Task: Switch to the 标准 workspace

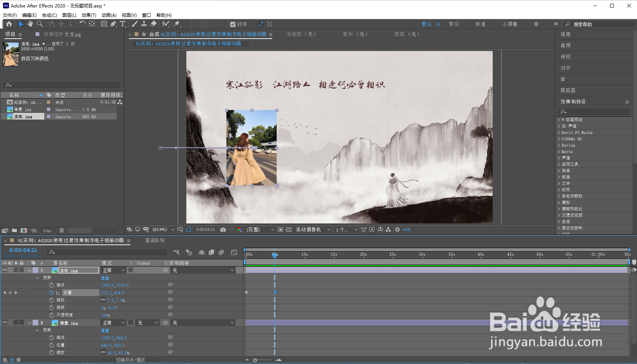Action: [480, 24]
